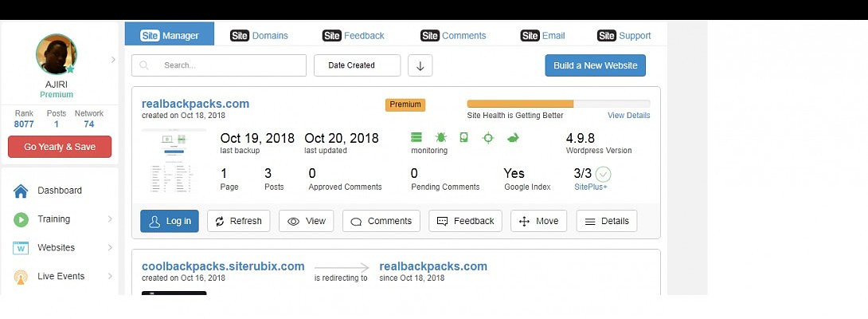Click the green backup disk icon
This screenshot has height=319, width=868.
(464, 137)
